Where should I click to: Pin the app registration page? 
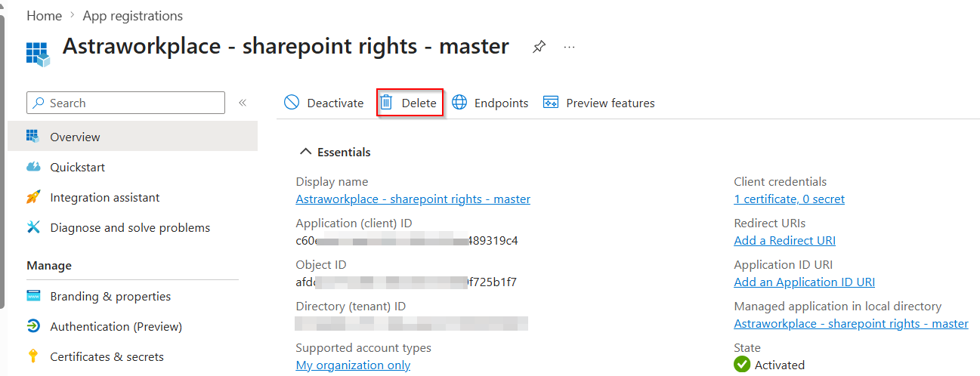[539, 47]
